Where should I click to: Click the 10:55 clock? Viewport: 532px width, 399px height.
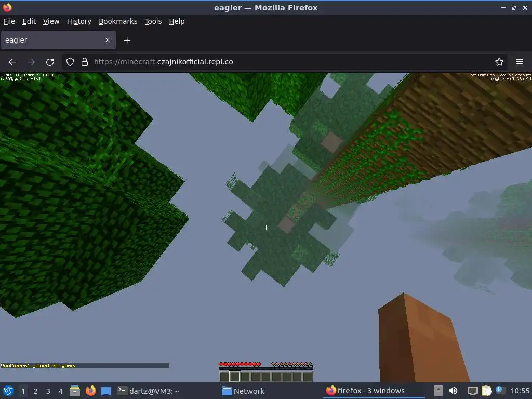520,391
